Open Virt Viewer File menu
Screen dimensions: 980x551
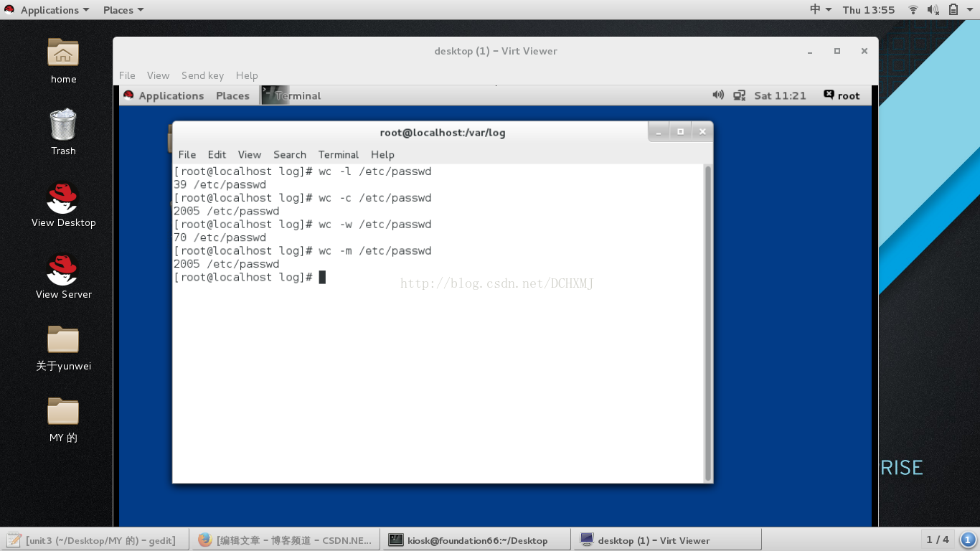(127, 75)
